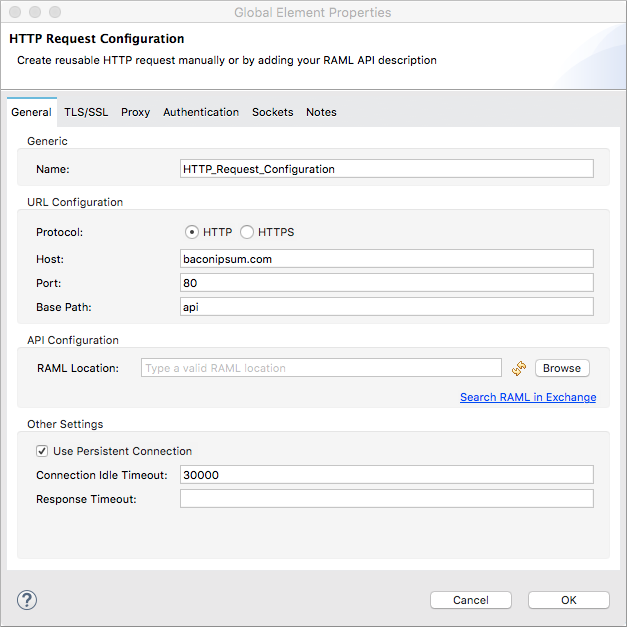Focus the RAML Location input field

coord(321,368)
